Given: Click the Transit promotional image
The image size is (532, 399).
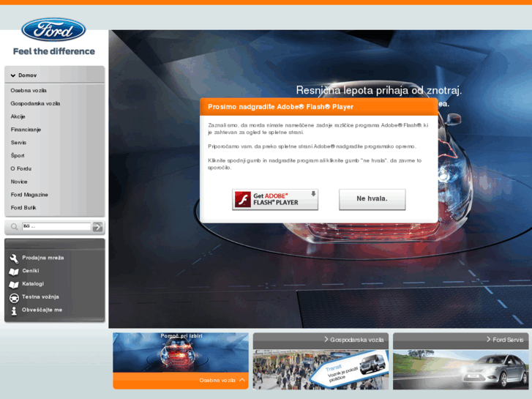Looking at the screenshot, I should point(321,370).
